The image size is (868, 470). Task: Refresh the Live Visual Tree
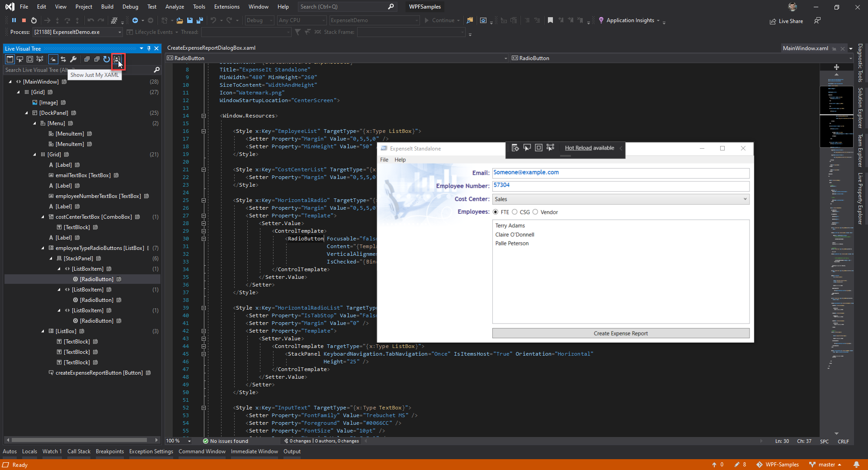[106, 59]
